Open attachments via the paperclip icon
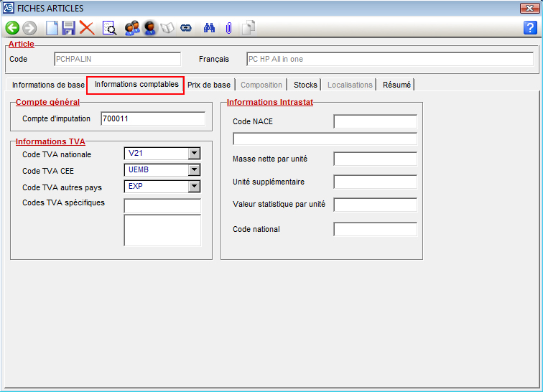 click(x=228, y=28)
